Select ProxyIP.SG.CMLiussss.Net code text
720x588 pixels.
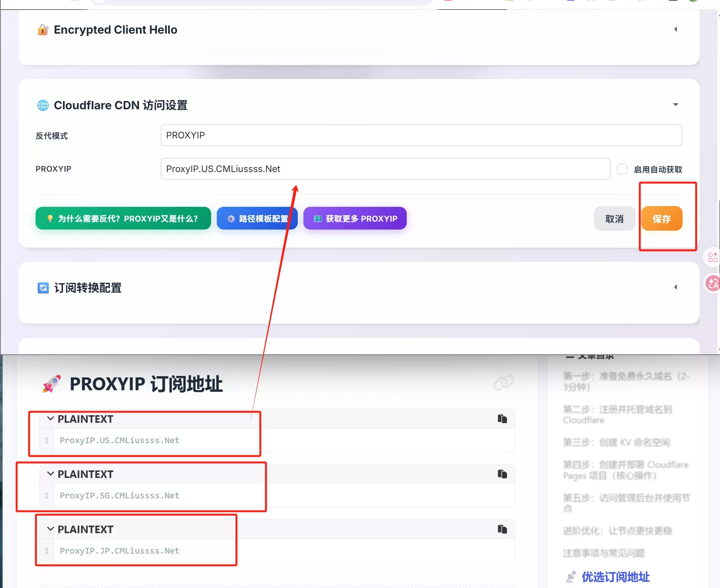pos(120,496)
